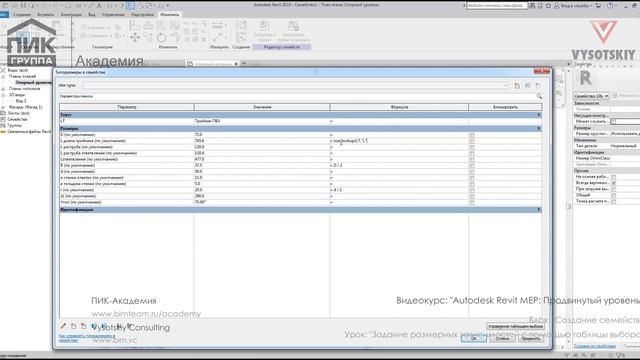
Task: Click the Управление таблицами выбора button
Action: (515, 327)
